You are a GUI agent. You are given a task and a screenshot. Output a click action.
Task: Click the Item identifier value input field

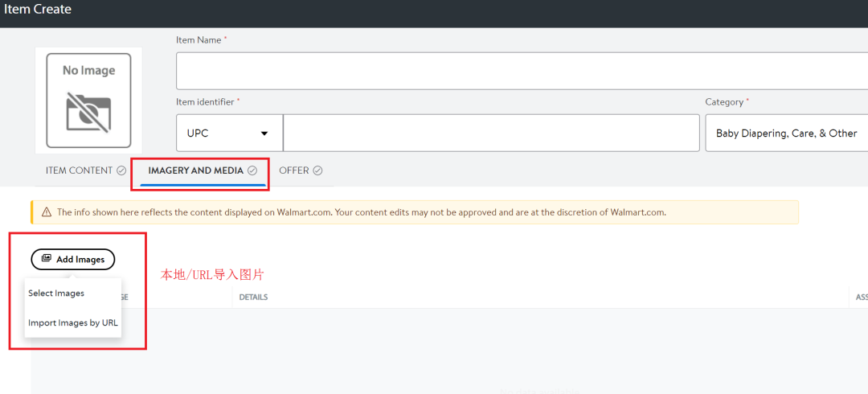pos(490,133)
